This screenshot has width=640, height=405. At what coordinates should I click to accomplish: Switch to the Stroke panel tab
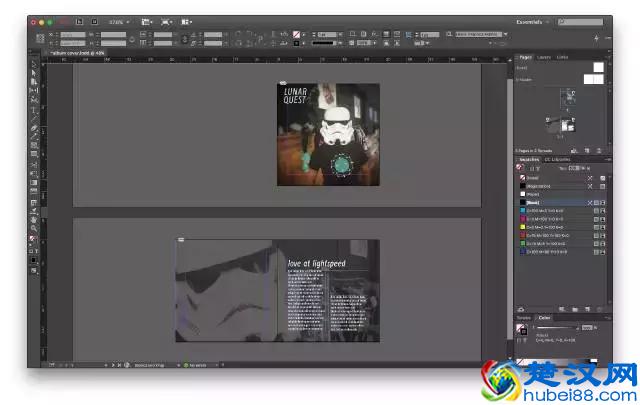coord(525,316)
